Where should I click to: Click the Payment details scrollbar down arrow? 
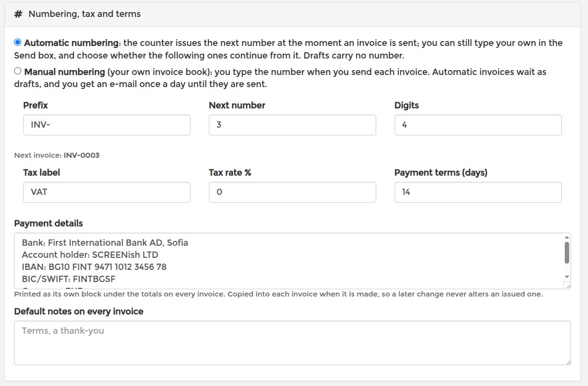(567, 277)
